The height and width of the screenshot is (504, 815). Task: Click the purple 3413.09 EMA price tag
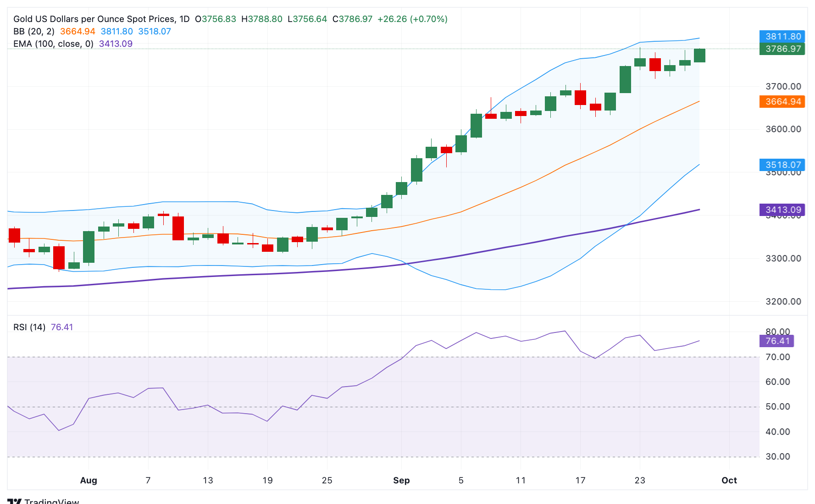point(782,210)
